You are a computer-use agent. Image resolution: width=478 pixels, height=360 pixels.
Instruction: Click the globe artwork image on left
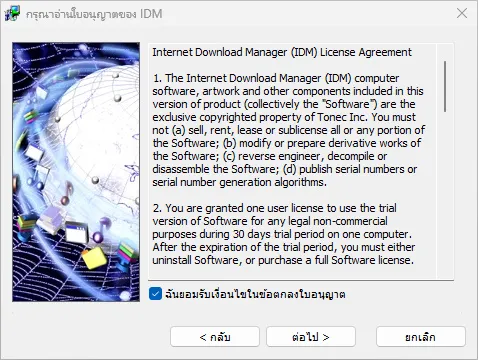pos(76,172)
